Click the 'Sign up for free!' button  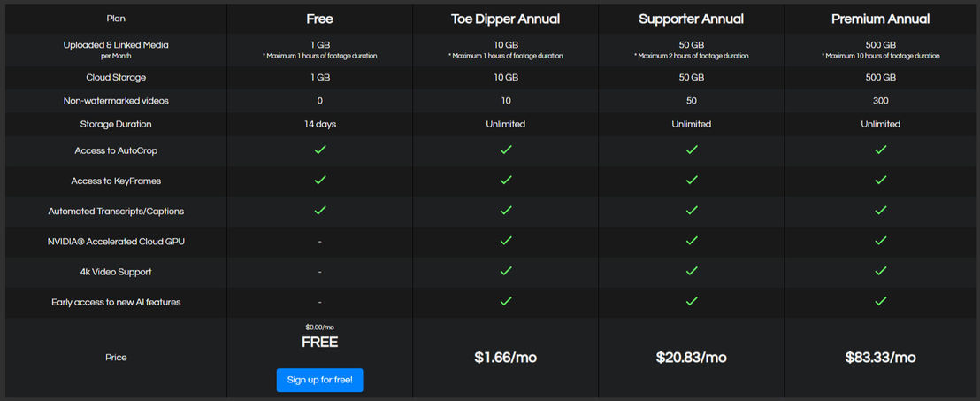[319, 380]
